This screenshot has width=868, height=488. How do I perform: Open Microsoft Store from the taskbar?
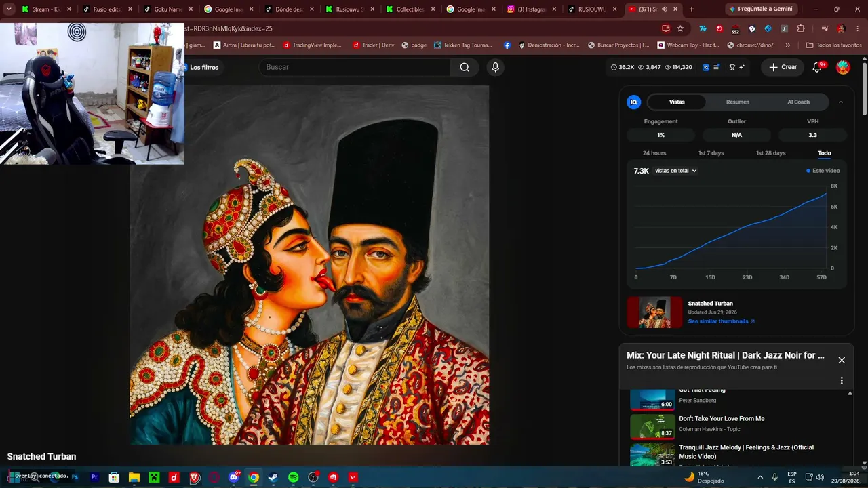click(x=114, y=477)
